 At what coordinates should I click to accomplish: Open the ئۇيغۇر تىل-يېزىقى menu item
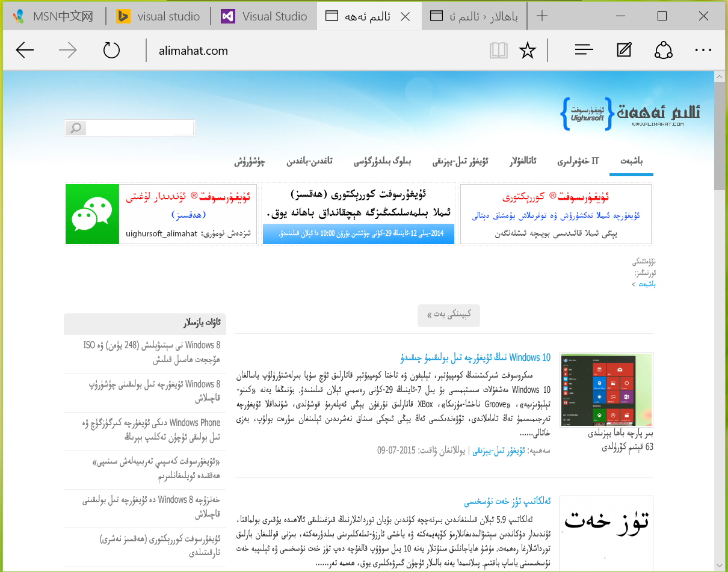point(461,161)
